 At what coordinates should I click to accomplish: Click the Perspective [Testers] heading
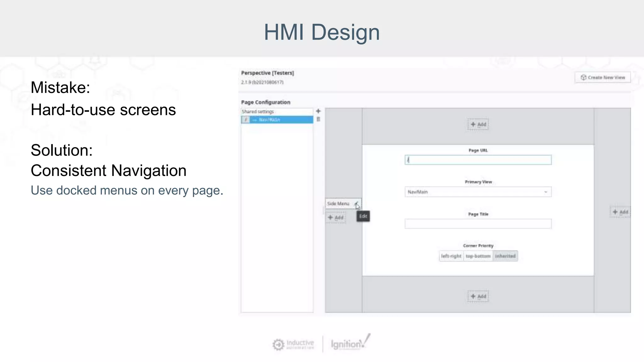pos(268,73)
